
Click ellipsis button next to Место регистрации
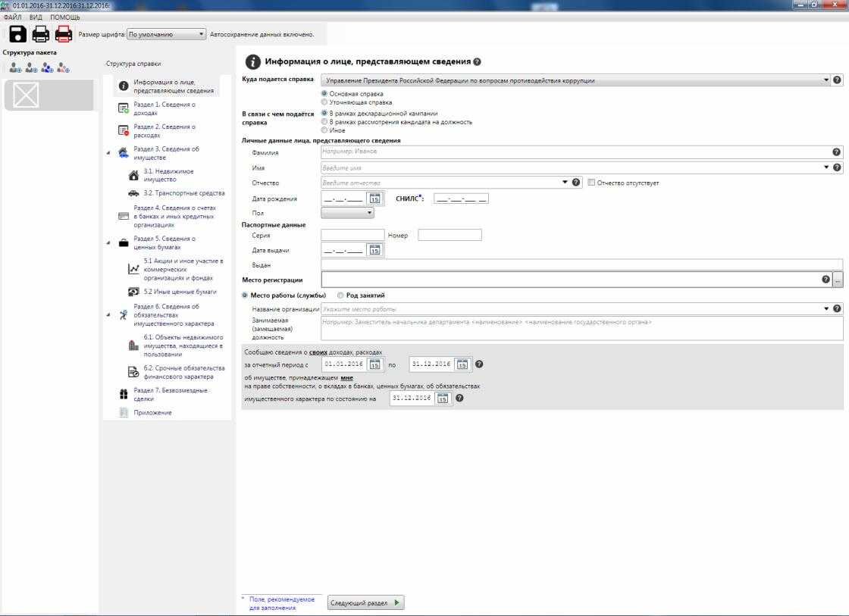(838, 280)
